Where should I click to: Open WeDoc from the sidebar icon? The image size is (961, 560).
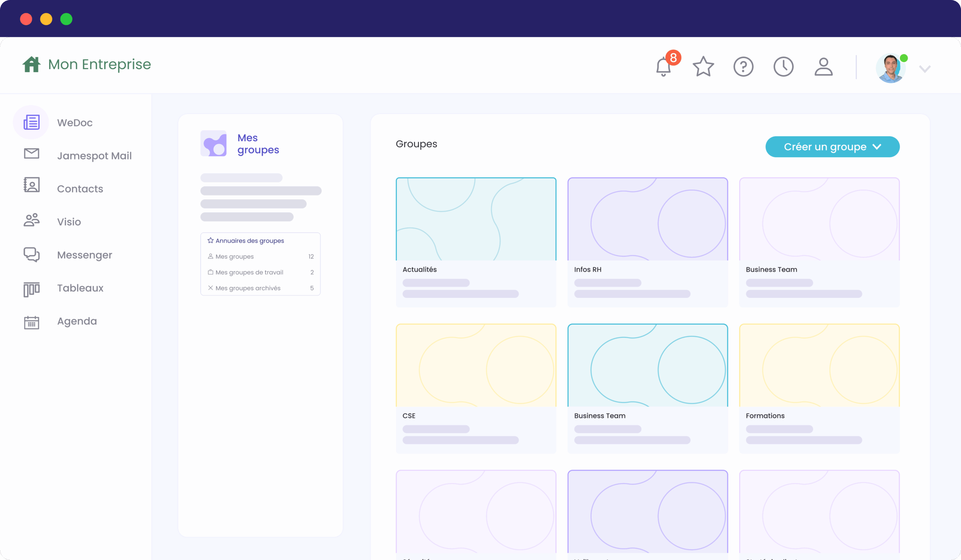click(x=31, y=122)
